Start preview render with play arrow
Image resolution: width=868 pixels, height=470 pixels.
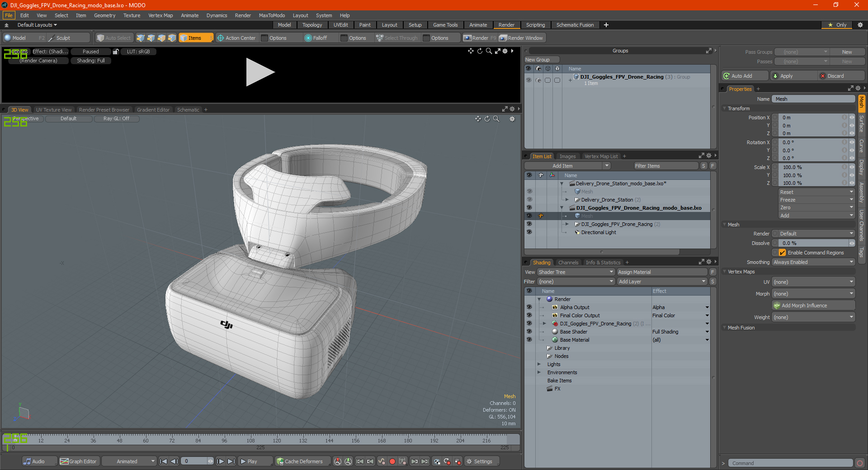(x=260, y=72)
